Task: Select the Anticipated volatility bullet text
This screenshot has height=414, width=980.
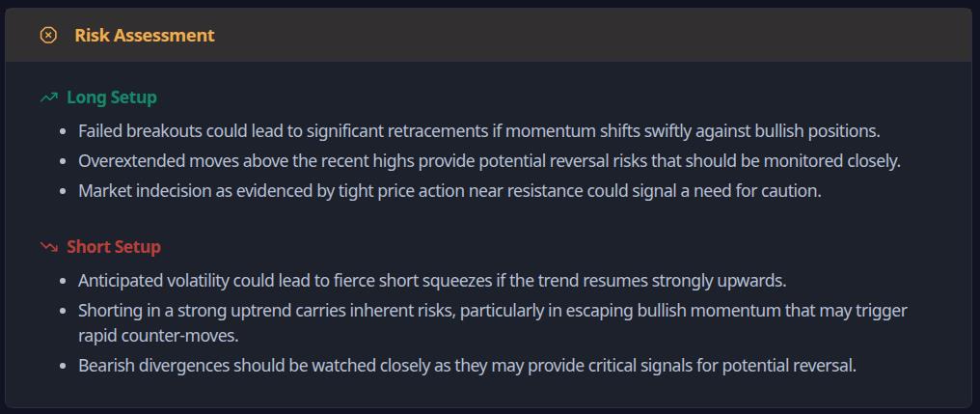Action: pos(432,281)
